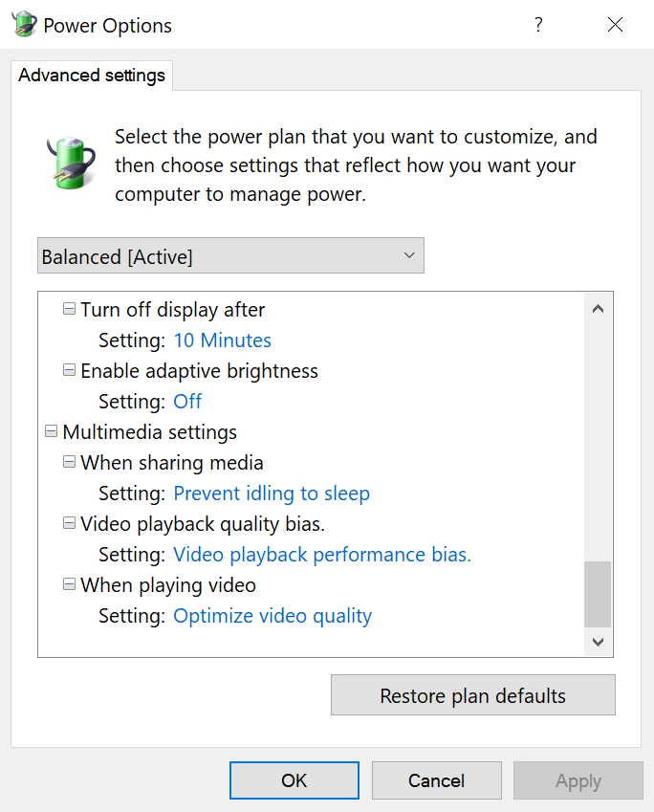654x812 pixels.
Task: Change adaptive brightness Off value
Action: pos(187,402)
